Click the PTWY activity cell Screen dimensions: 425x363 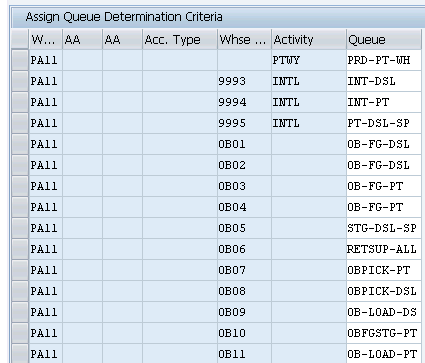[x=309, y=60]
